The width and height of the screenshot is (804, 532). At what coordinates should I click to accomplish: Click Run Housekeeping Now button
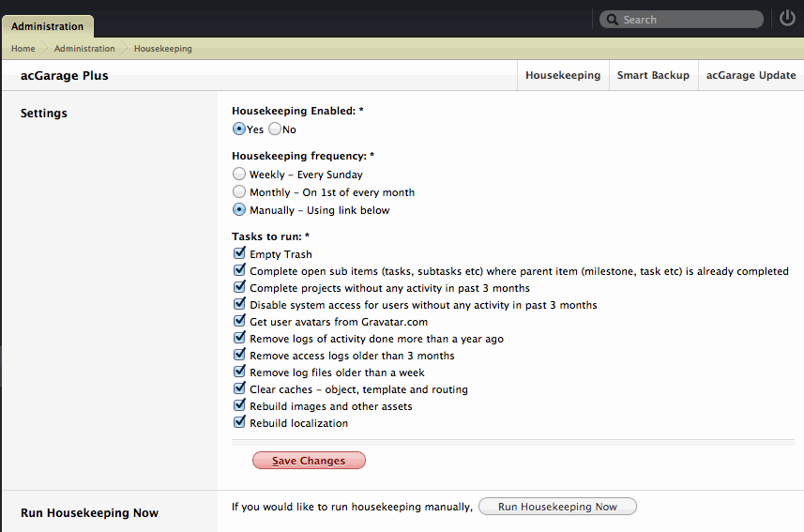[x=557, y=507]
